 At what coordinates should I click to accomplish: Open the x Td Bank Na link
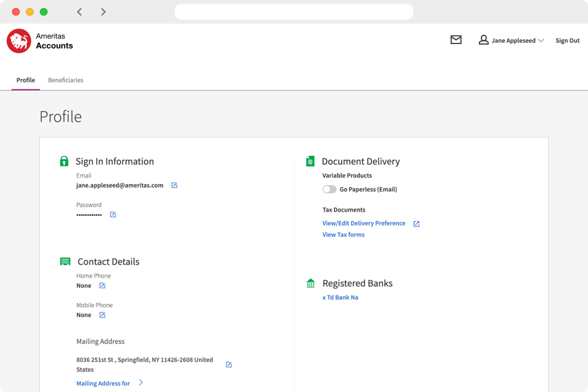341,297
